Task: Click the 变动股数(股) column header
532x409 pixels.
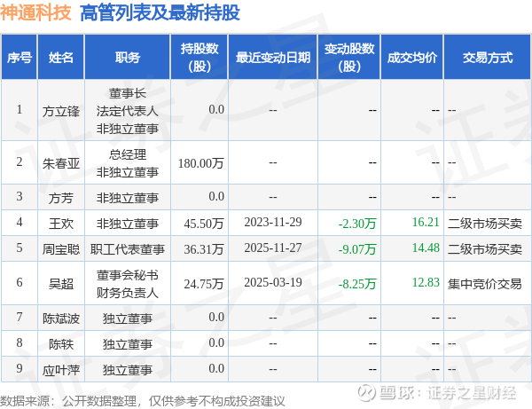Action: 349,57
